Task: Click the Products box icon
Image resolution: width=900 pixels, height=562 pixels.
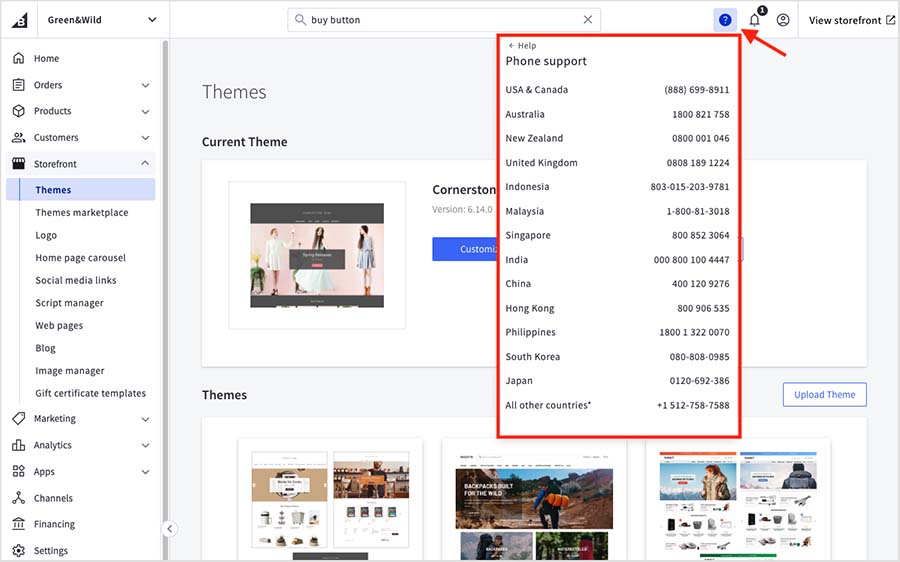Action: click(19, 111)
